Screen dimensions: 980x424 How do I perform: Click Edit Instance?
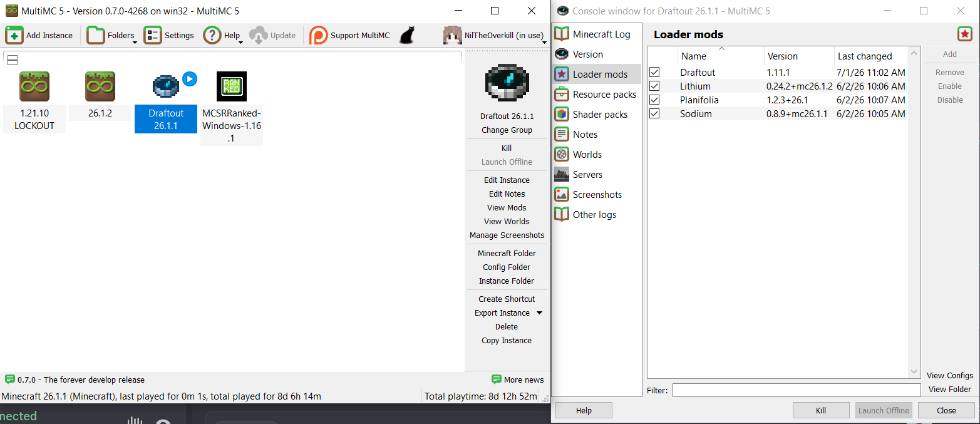[507, 180]
